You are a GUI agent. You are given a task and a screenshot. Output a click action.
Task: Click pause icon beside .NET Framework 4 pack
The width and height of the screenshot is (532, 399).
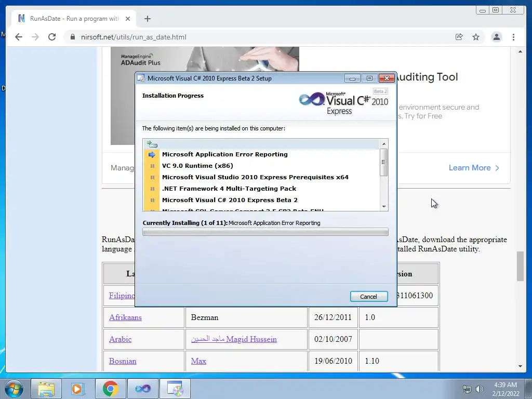click(152, 189)
